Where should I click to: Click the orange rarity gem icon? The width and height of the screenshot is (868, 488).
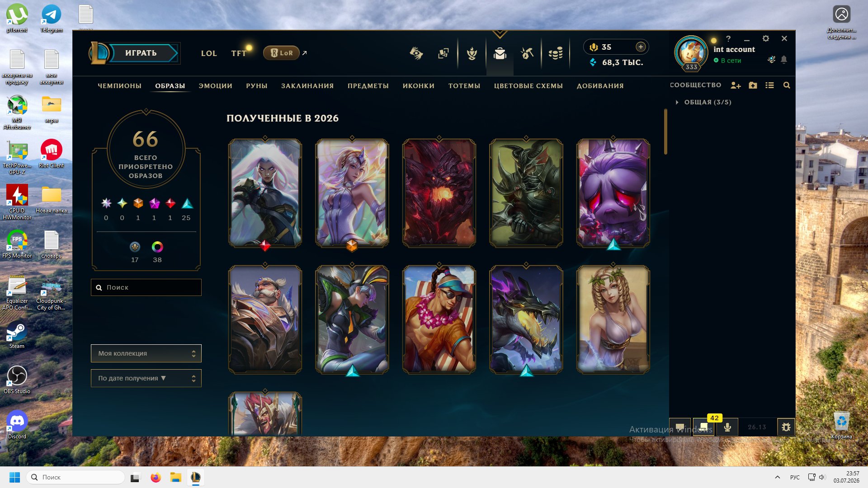pyautogui.click(x=138, y=203)
